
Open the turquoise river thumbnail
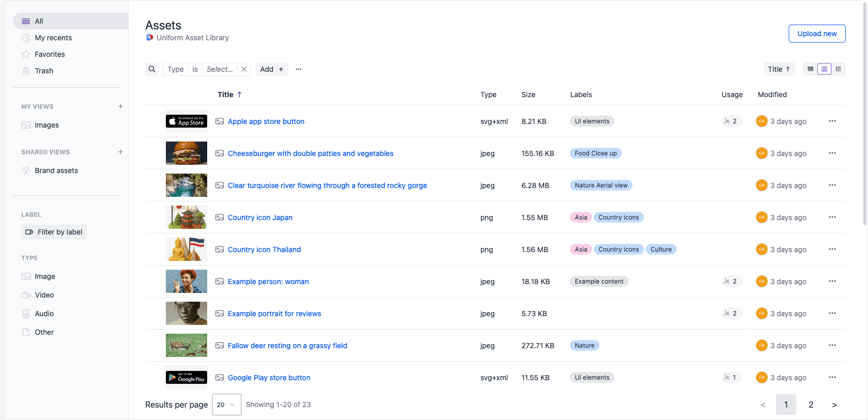point(187,185)
